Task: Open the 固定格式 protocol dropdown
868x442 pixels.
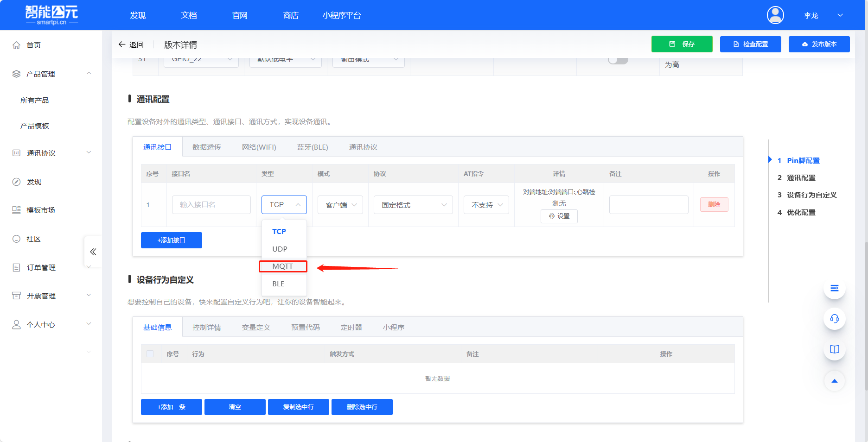Action: coord(413,205)
